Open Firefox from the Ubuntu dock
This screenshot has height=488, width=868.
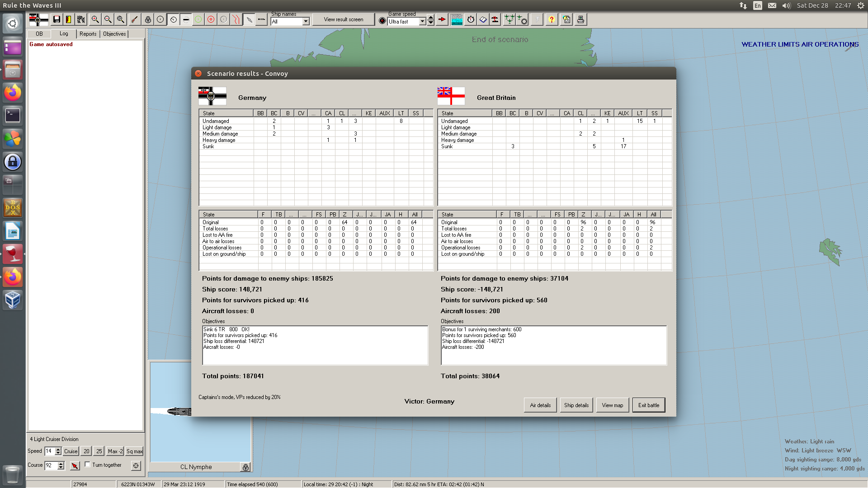(x=13, y=93)
